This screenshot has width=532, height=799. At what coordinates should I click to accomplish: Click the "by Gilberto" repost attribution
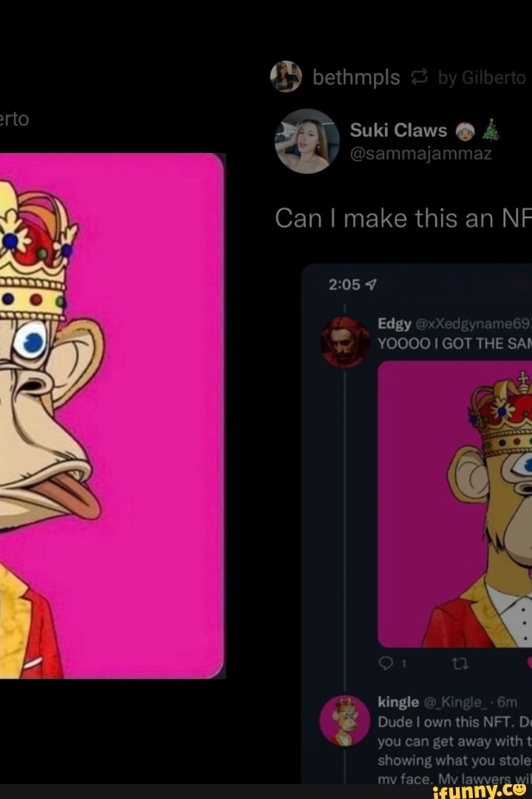(x=482, y=78)
